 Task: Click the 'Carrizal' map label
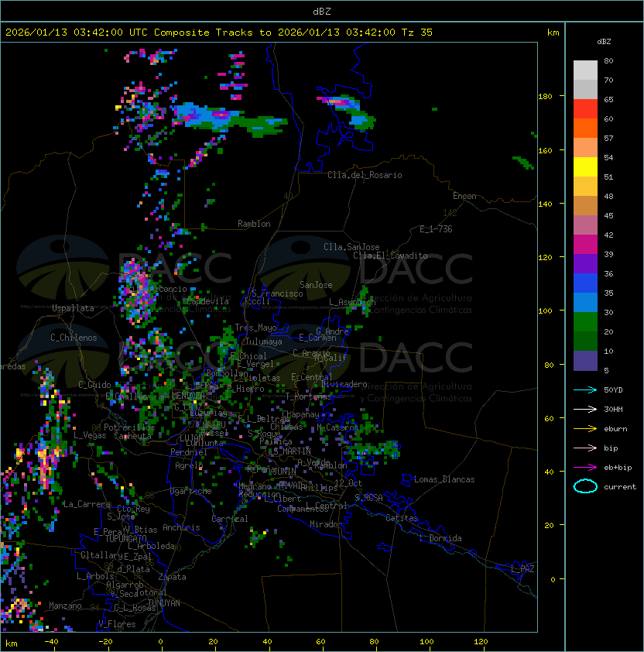click(x=230, y=519)
